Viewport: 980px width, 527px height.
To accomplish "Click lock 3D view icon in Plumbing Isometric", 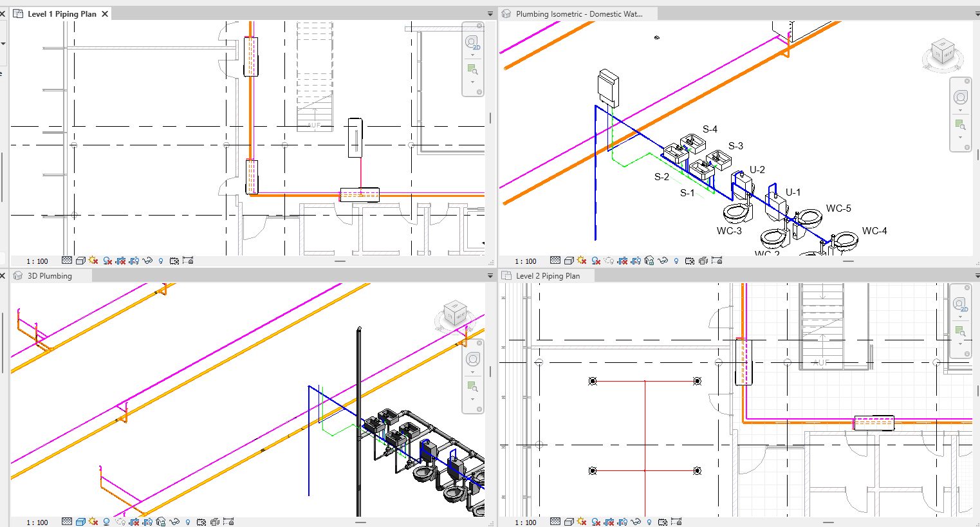I will click(x=649, y=261).
